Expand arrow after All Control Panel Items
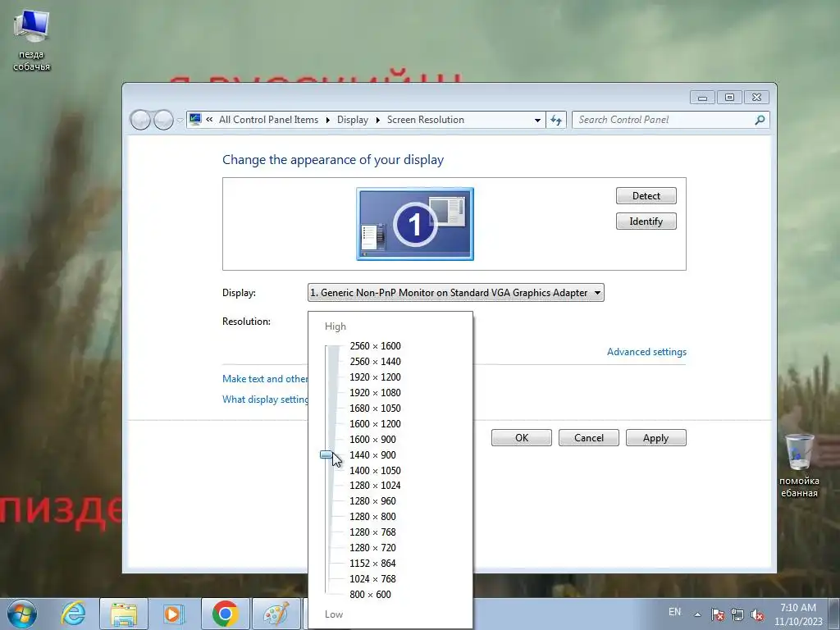Screen dimensions: 840x630 coord(328,120)
